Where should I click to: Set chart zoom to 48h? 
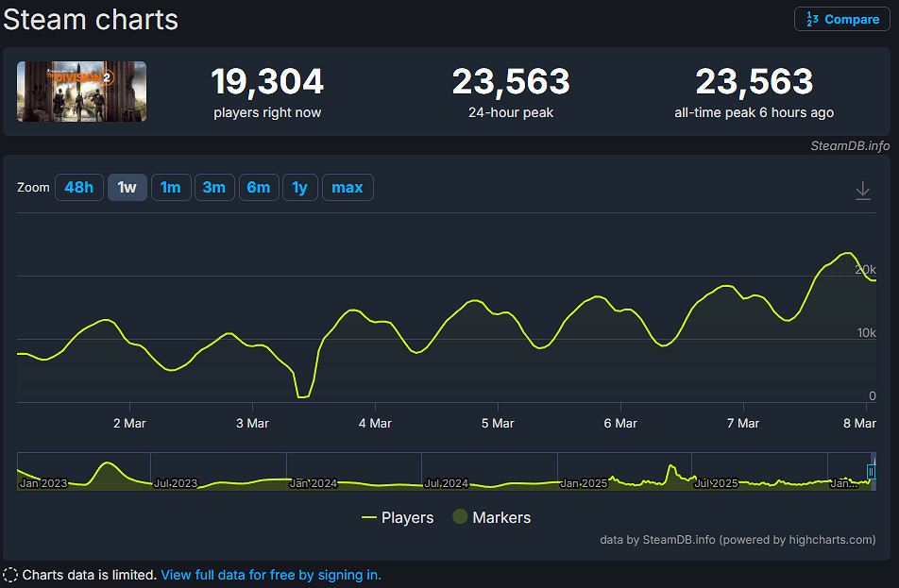[x=78, y=188]
